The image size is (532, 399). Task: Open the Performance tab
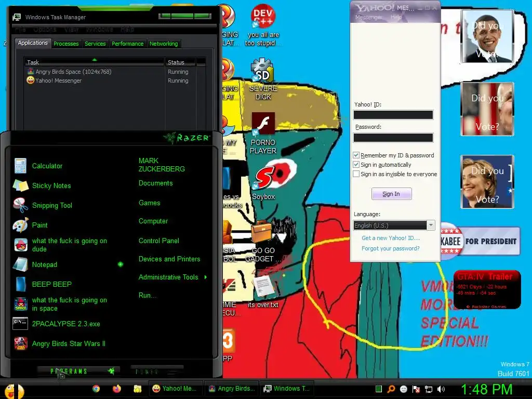point(128,44)
